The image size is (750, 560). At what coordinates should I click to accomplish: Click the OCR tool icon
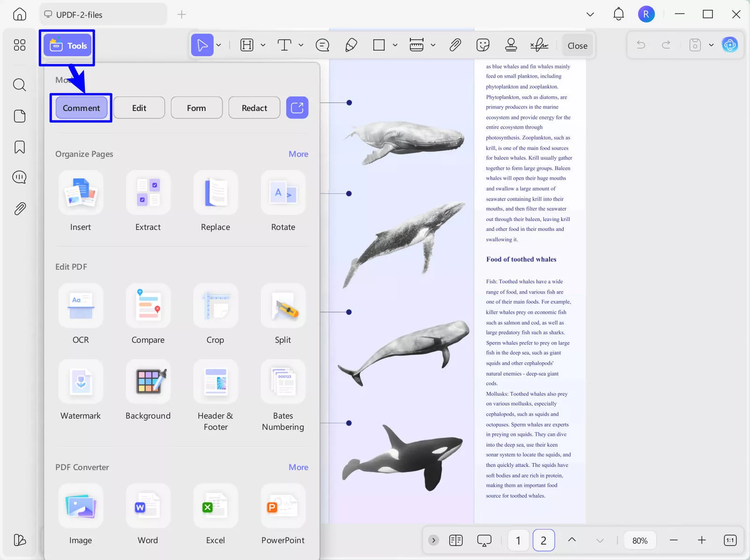(81, 306)
